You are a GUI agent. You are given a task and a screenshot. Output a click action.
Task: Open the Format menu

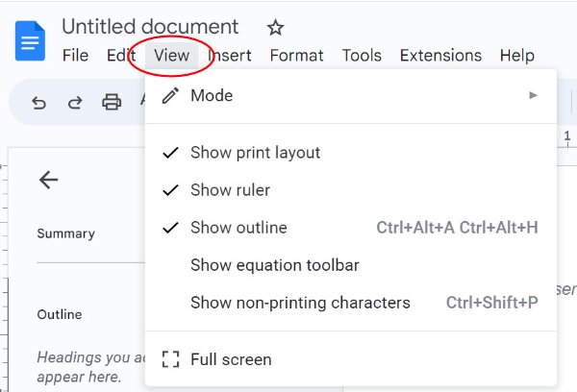pos(296,56)
